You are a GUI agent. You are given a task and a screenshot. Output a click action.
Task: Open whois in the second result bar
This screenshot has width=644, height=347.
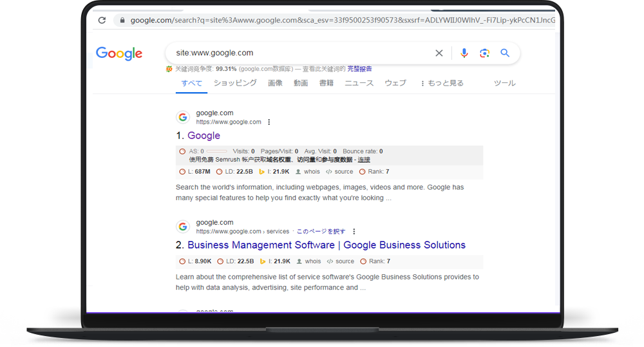(x=309, y=261)
